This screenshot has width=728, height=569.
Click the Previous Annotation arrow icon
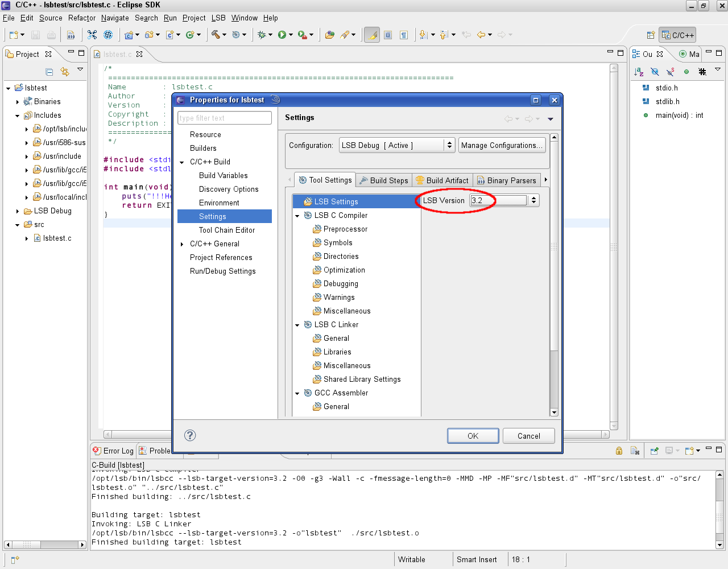point(444,35)
